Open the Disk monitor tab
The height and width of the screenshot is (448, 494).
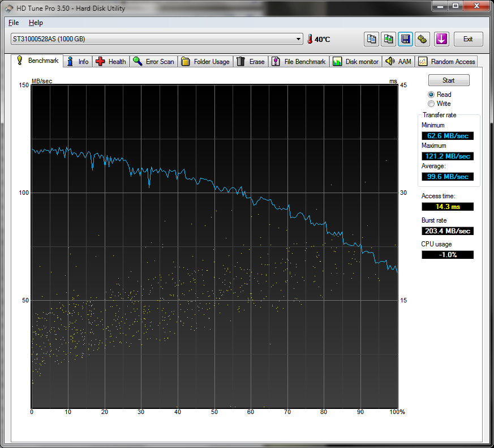[x=356, y=62]
